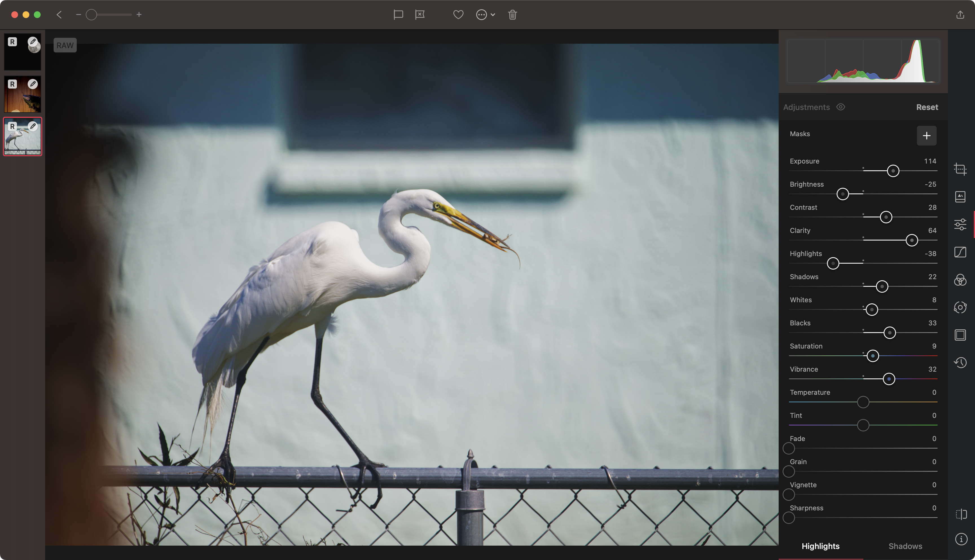The height and width of the screenshot is (560, 975).
Task: Open the Color mixer circles icon
Action: (x=960, y=280)
